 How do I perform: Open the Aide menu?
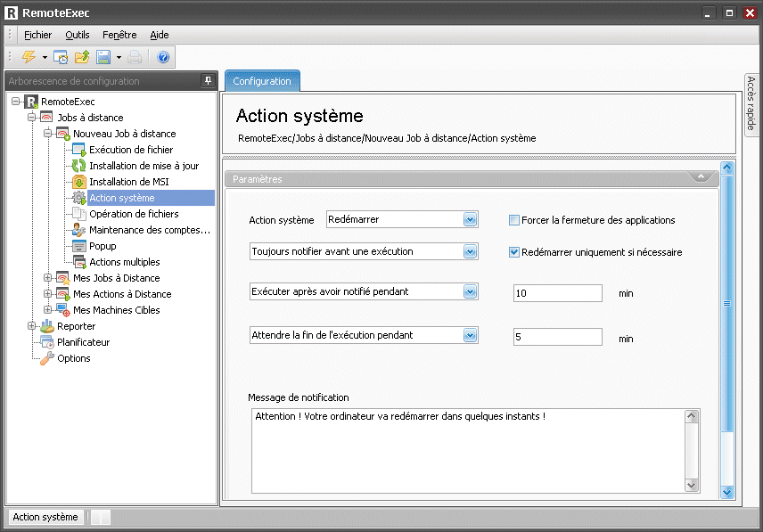(x=160, y=35)
